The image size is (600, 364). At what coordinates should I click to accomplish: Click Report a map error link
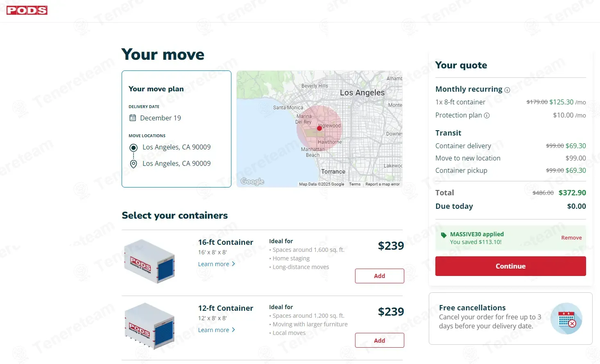(x=383, y=184)
